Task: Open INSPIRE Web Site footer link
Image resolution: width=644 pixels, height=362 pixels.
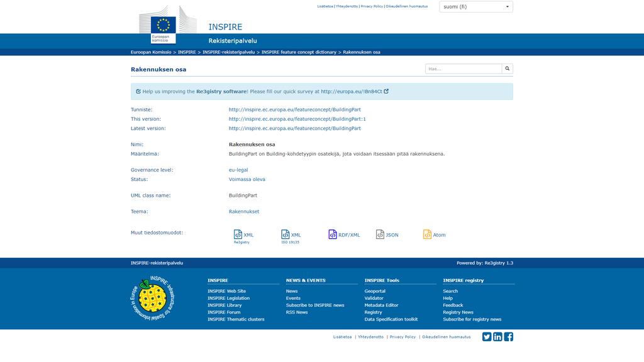Action: click(226, 291)
